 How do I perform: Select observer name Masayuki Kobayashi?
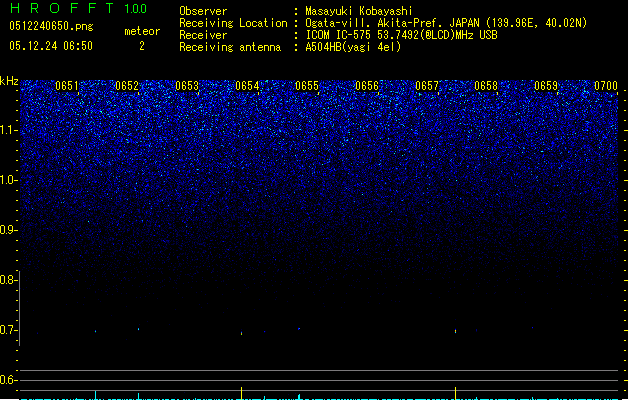click(x=359, y=11)
